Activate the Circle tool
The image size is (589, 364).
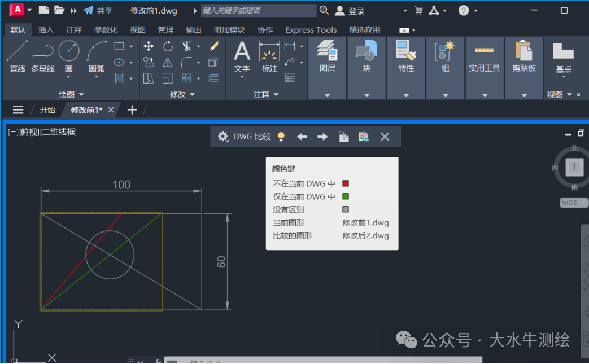coord(68,50)
